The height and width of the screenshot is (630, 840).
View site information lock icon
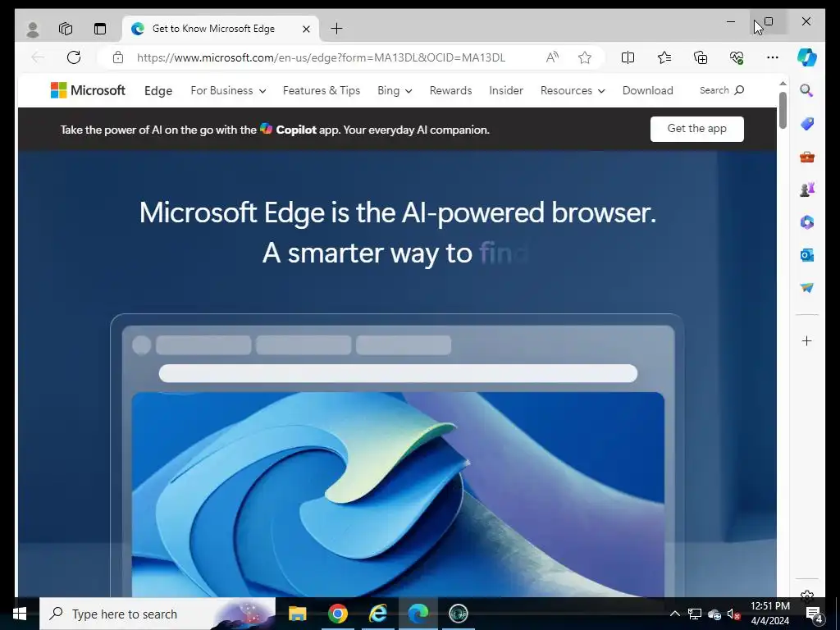(x=118, y=57)
